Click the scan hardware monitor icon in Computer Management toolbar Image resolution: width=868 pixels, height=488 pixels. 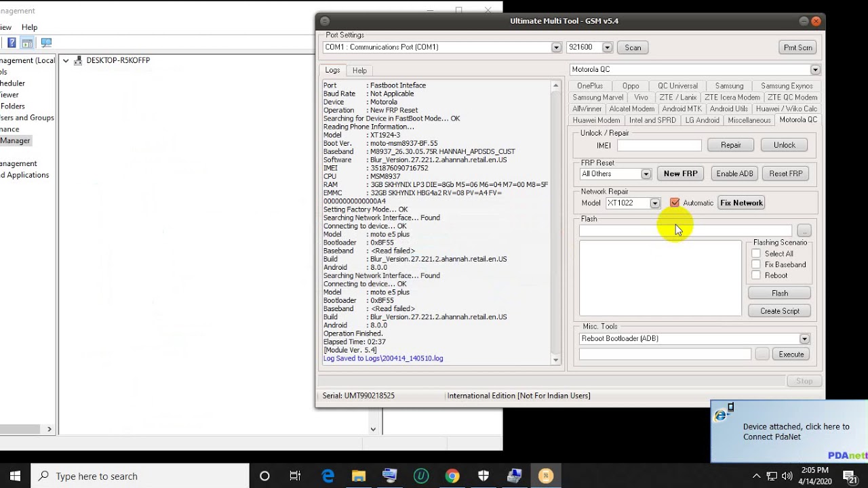46,43
